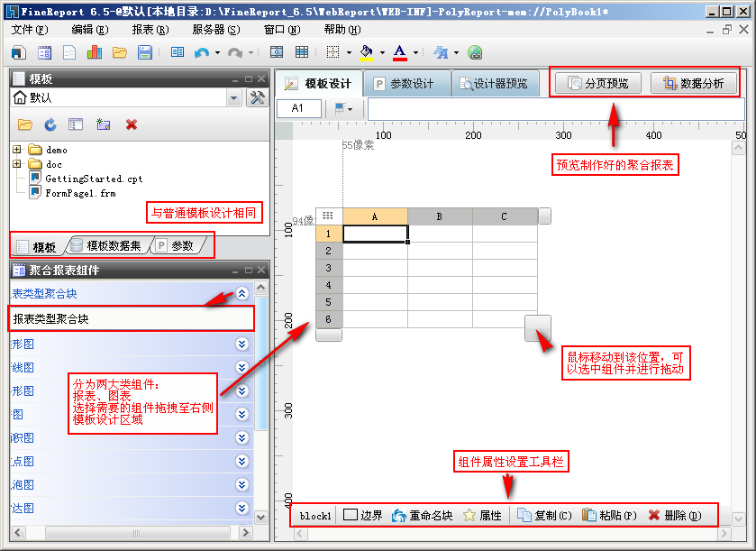Click the open folder icon in the main toolbar
The width and height of the screenshot is (756, 551).
coord(120,52)
